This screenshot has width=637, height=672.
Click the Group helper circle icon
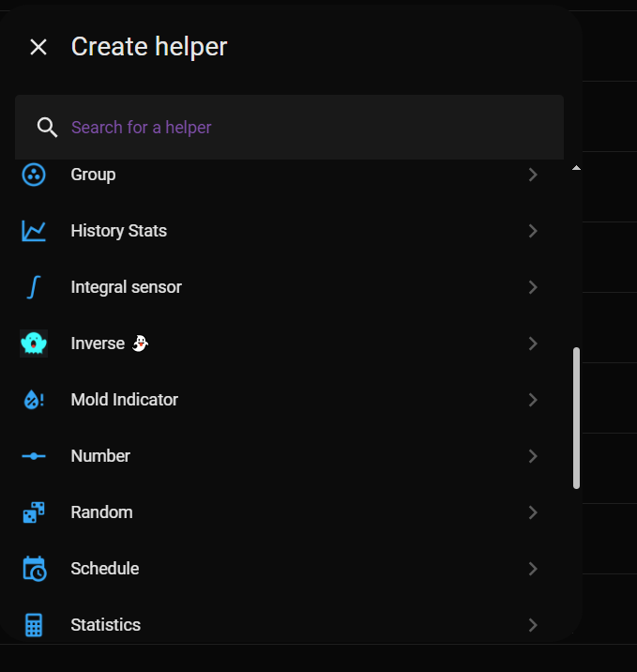[34, 175]
